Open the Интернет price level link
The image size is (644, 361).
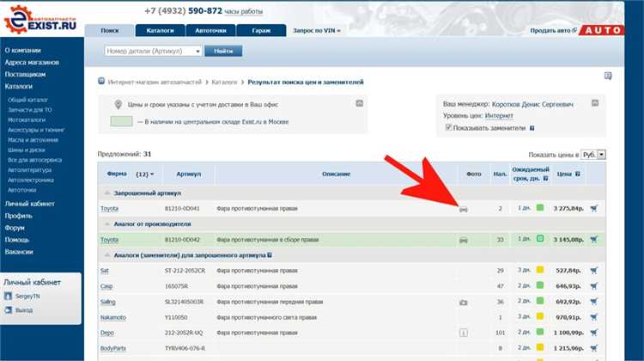(499, 116)
